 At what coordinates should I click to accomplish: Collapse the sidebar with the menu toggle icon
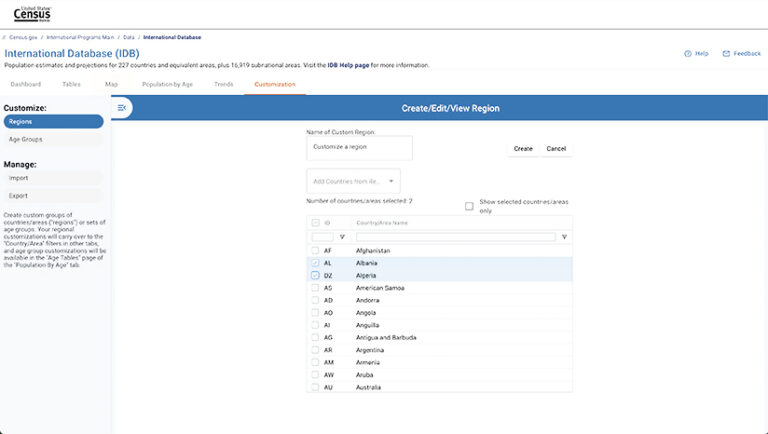tap(122, 108)
